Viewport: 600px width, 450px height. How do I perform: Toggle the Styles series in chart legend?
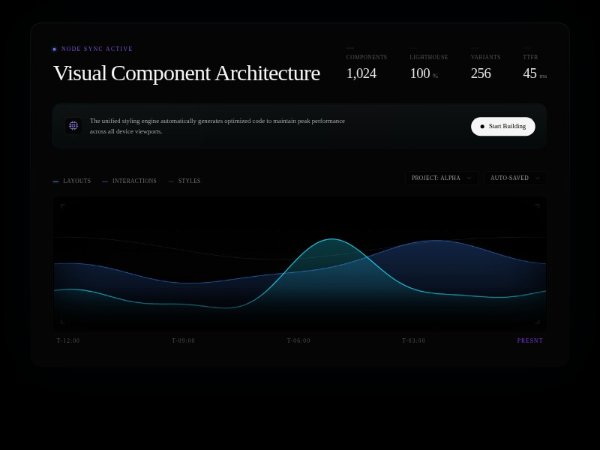click(188, 181)
